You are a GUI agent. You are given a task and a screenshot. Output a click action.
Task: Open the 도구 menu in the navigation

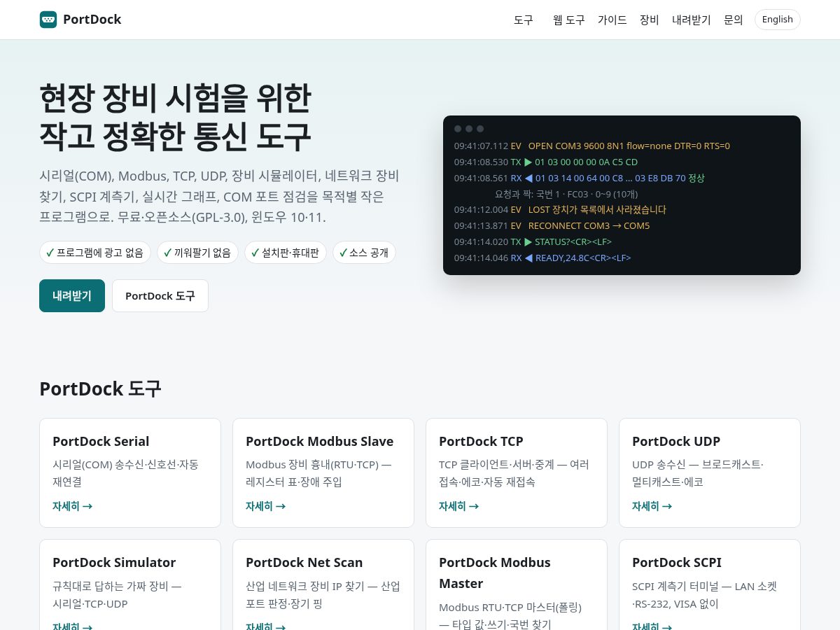[524, 20]
